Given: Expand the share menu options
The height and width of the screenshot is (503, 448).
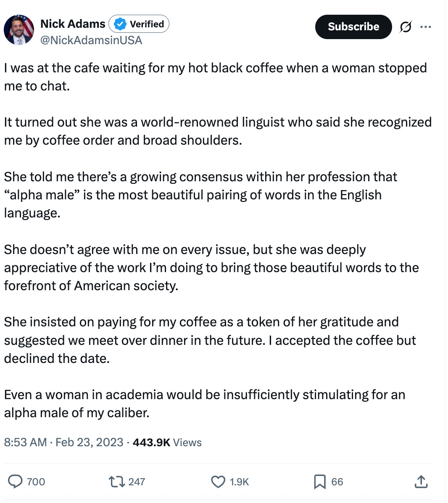Looking at the screenshot, I should 422,482.
